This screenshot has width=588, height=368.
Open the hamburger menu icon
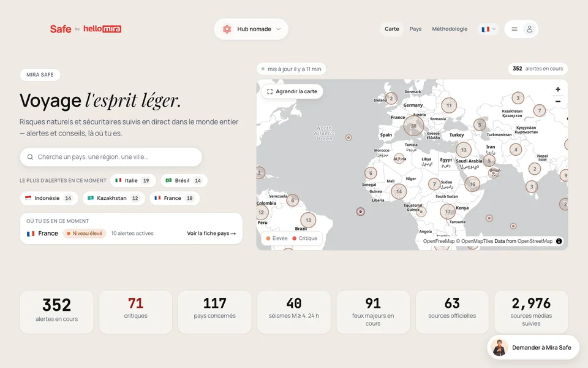(x=514, y=29)
